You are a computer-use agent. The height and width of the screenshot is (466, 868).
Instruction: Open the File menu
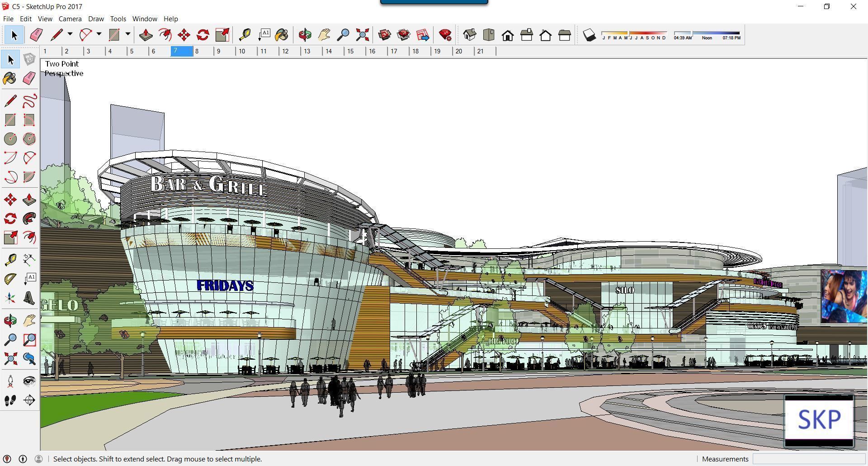8,19
